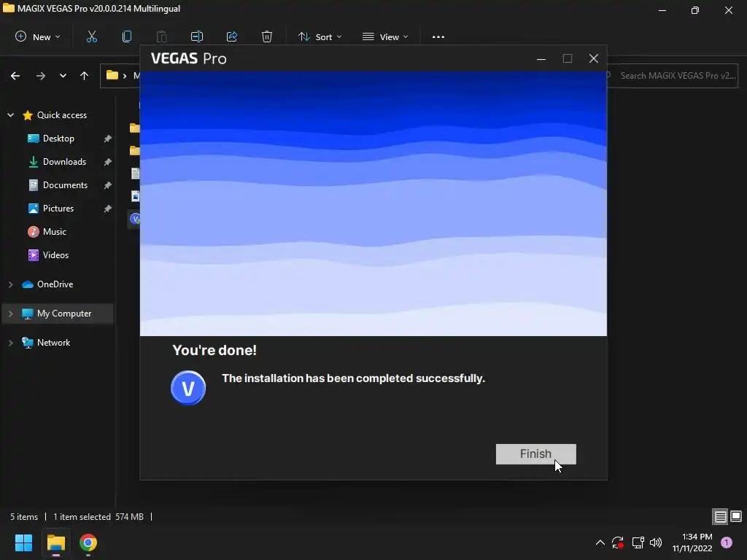Open Pictures in Quick access
The image size is (747, 560).
[58, 208]
